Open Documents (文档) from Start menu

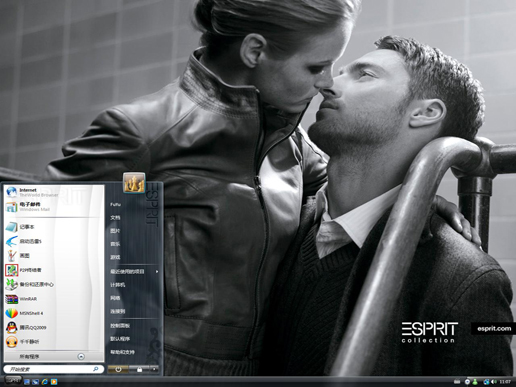click(x=115, y=218)
